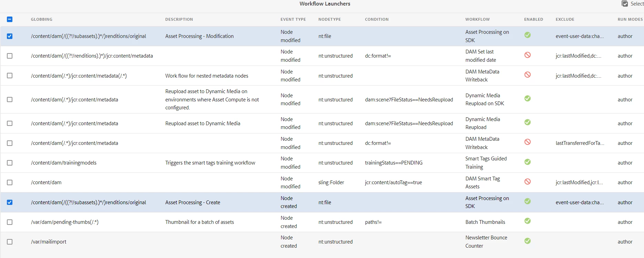
Task: Sort by the DESCRIPTION column header
Action: pos(179,19)
